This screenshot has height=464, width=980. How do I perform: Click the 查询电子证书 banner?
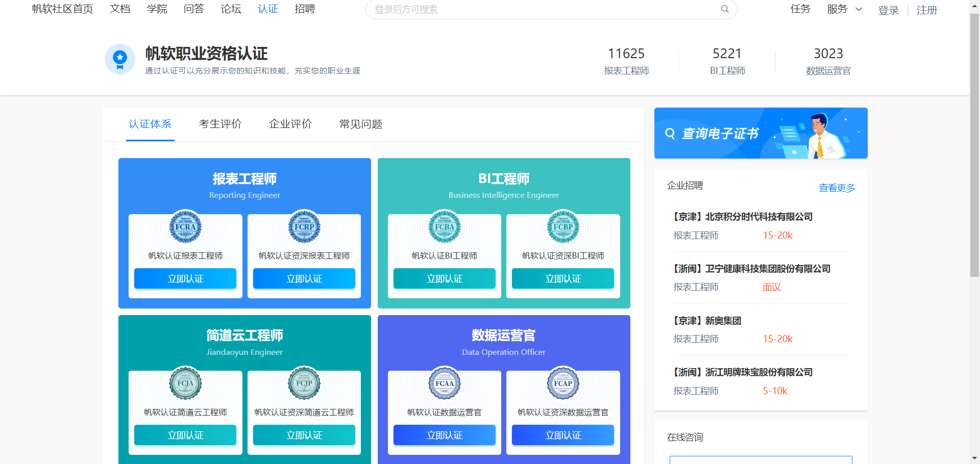point(761,133)
